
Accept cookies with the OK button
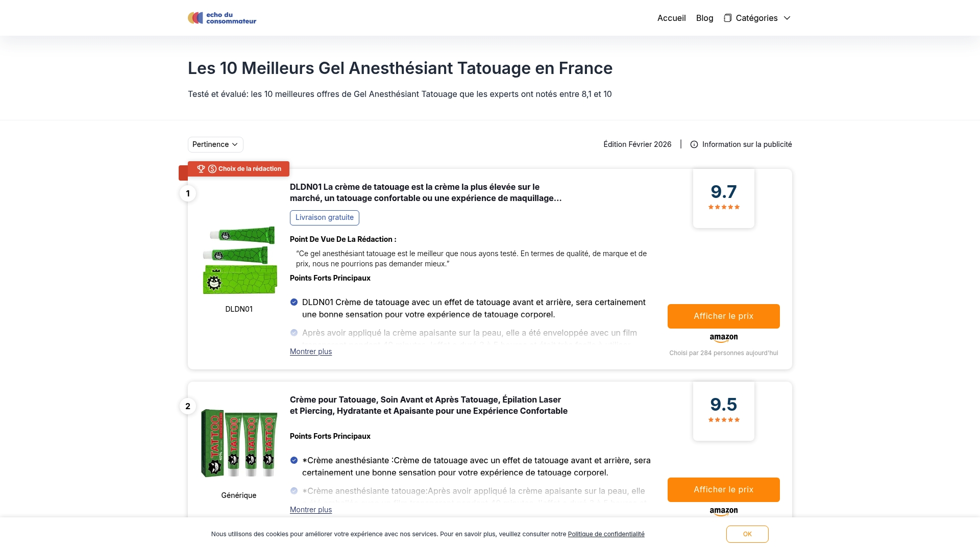pyautogui.click(x=747, y=534)
